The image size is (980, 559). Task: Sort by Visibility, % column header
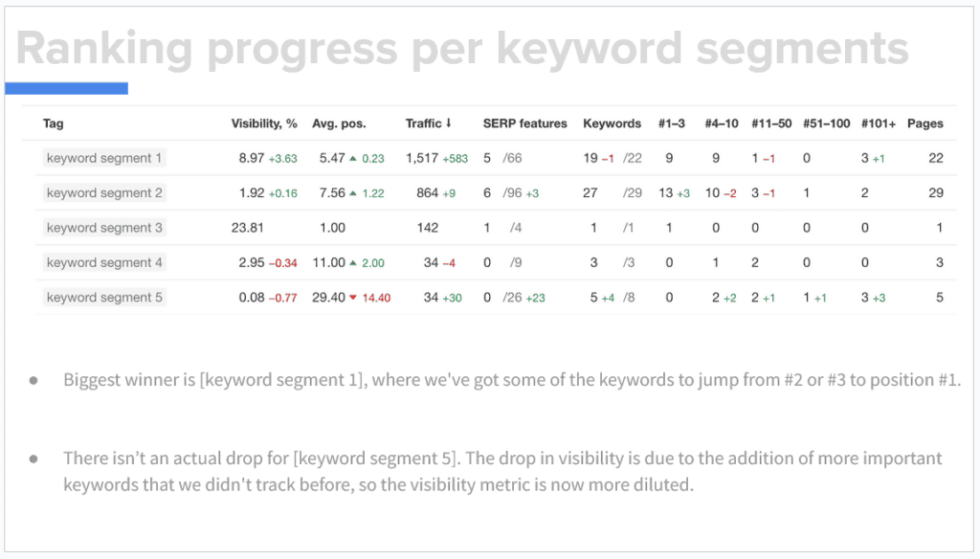pos(264,123)
